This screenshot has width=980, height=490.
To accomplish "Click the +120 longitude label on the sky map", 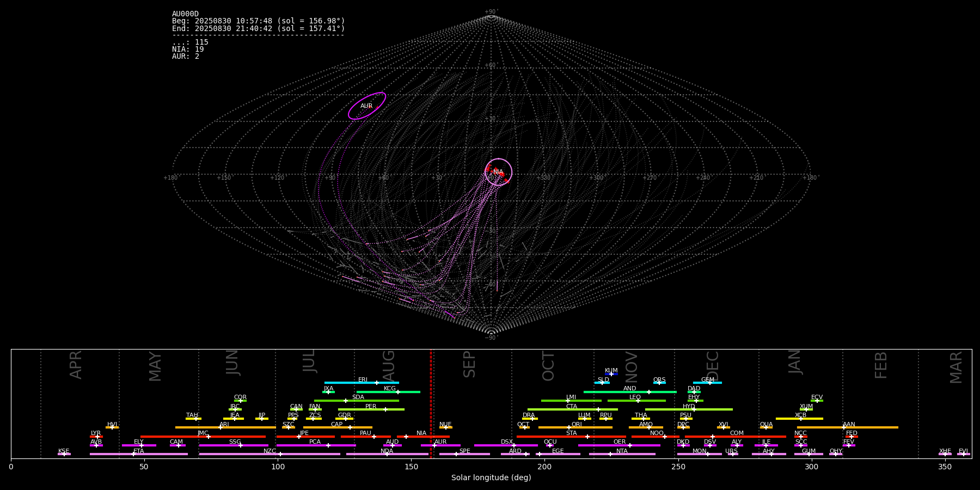I will (x=277, y=178).
